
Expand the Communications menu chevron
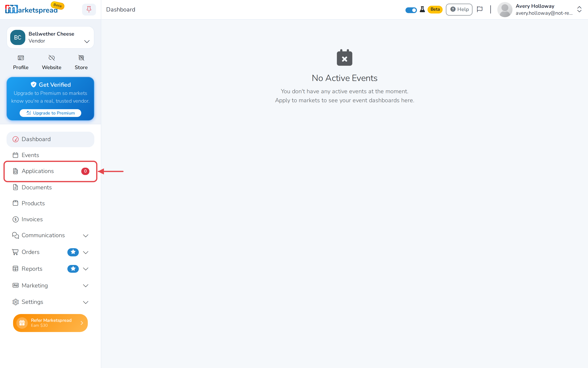[x=86, y=236]
